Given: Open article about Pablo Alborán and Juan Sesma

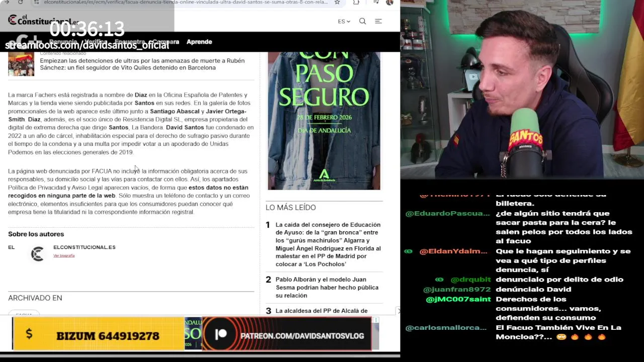Looking at the screenshot, I should pos(327,287).
